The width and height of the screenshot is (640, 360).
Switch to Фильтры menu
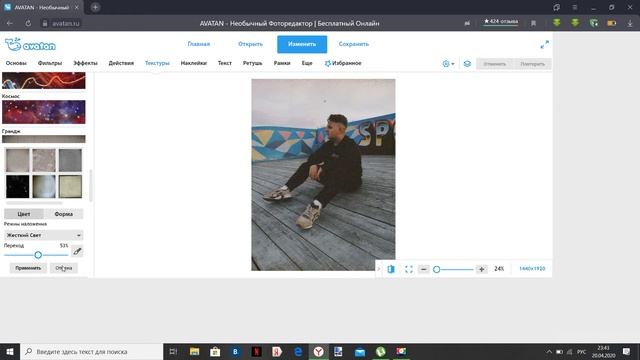(x=50, y=63)
